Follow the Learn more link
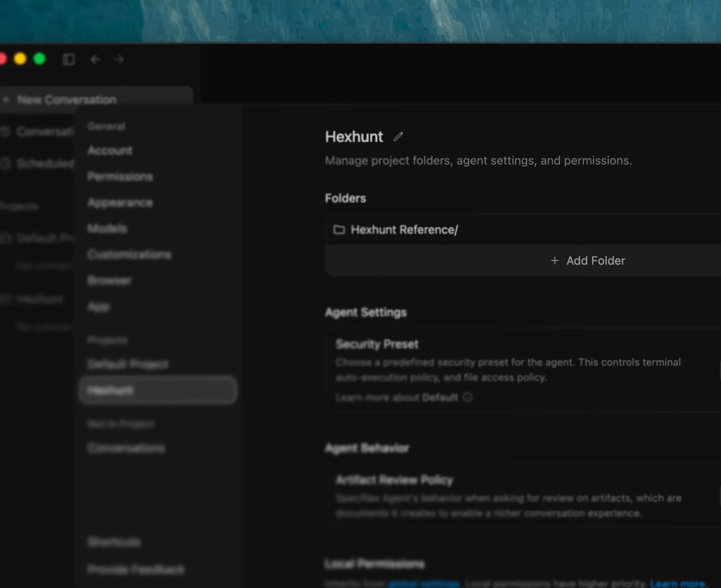Viewport: 721px width, 588px height. (677, 583)
